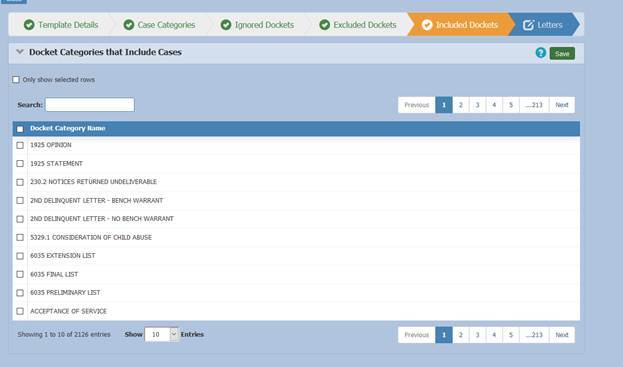Image resolution: width=623 pixels, height=367 pixels.
Task: Go to page 3 in bottom pagination
Action: point(477,335)
